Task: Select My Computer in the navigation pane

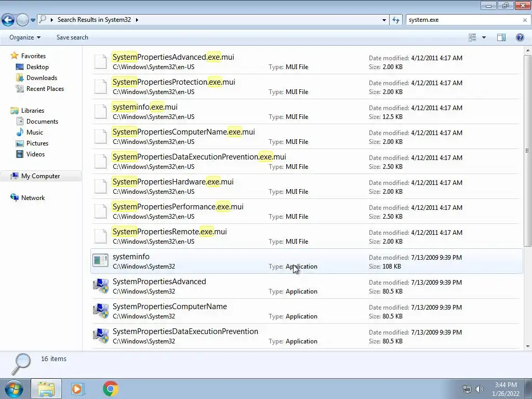Action: [41, 176]
